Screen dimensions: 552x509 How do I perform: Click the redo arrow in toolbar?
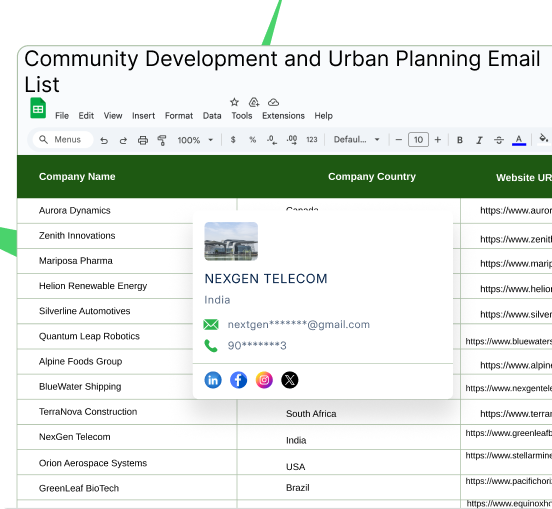(x=123, y=140)
